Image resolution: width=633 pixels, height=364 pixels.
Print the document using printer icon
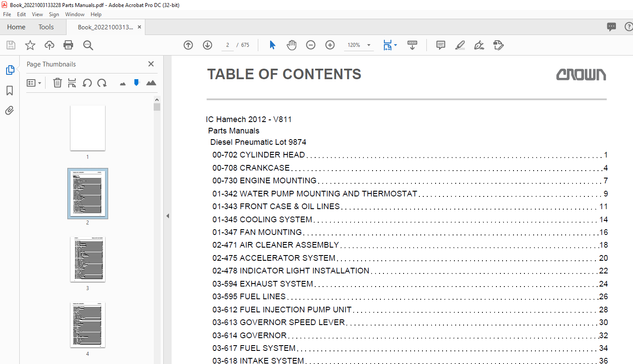tap(68, 45)
